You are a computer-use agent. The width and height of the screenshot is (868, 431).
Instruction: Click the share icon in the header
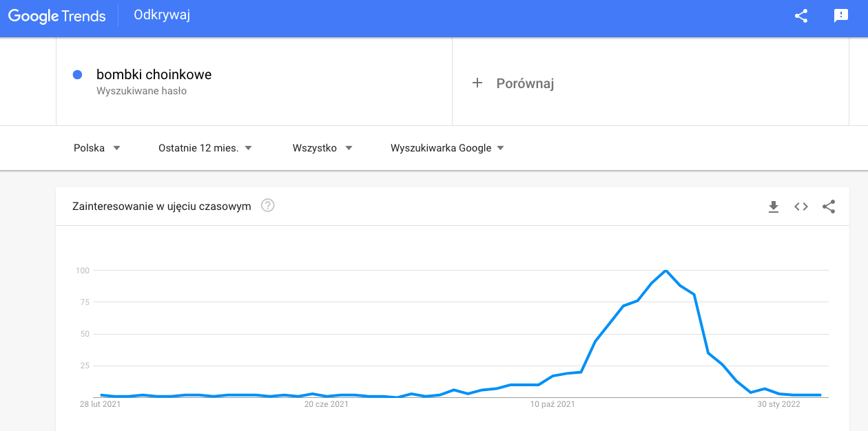(x=801, y=16)
